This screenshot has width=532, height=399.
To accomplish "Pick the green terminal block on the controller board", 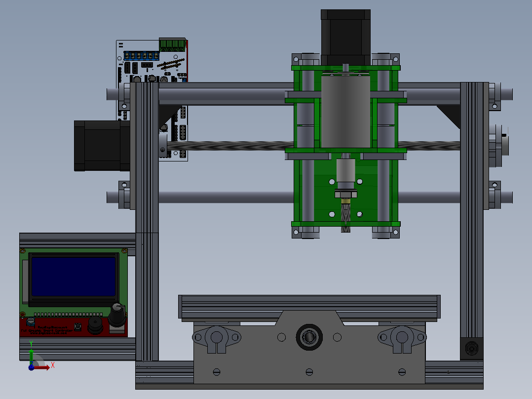I will coord(173,44).
